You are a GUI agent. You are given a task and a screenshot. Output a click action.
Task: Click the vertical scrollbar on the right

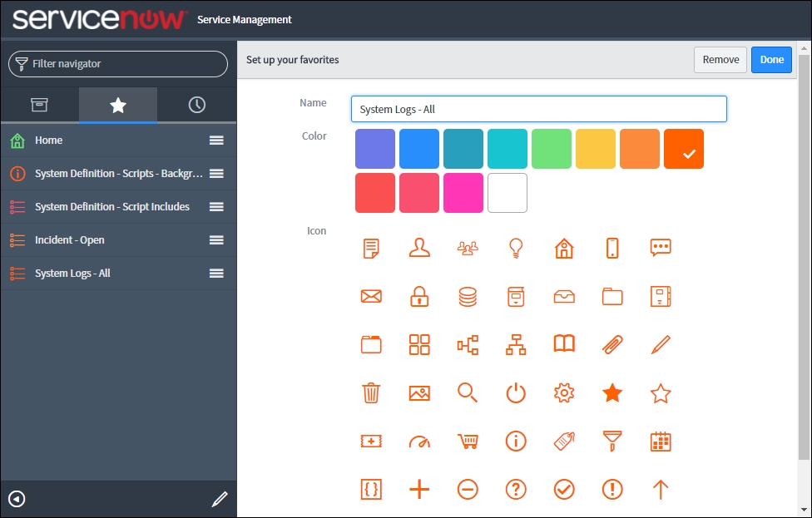803,256
